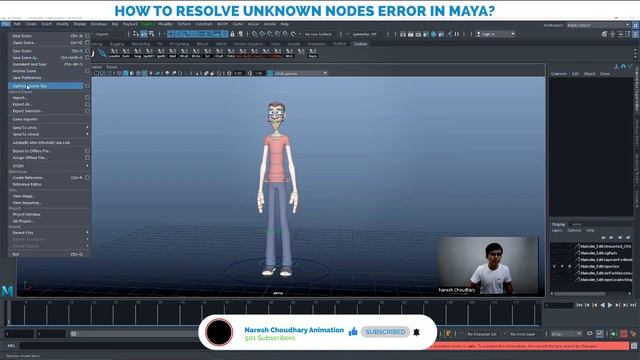Image resolution: width=640 pixels, height=360 pixels.
Task: Click the No Character Set selector
Action: click(x=482, y=334)
